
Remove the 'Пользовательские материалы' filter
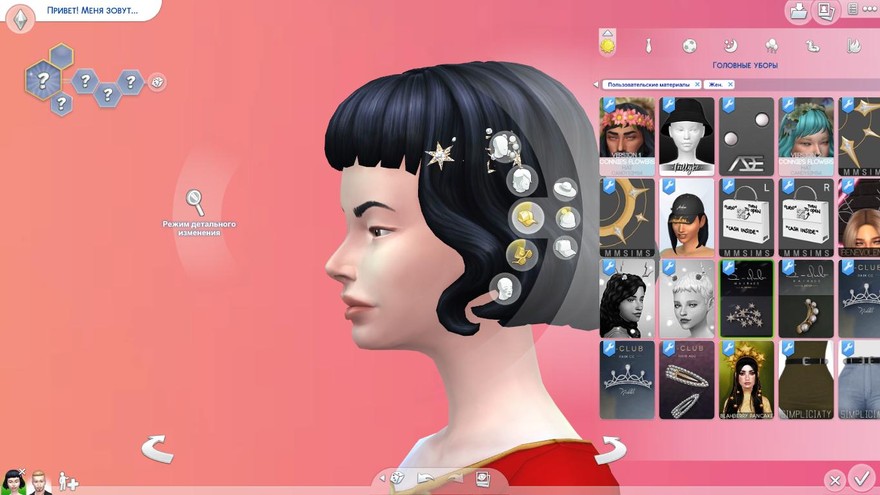pyautogui.click(x=697, y=84)
